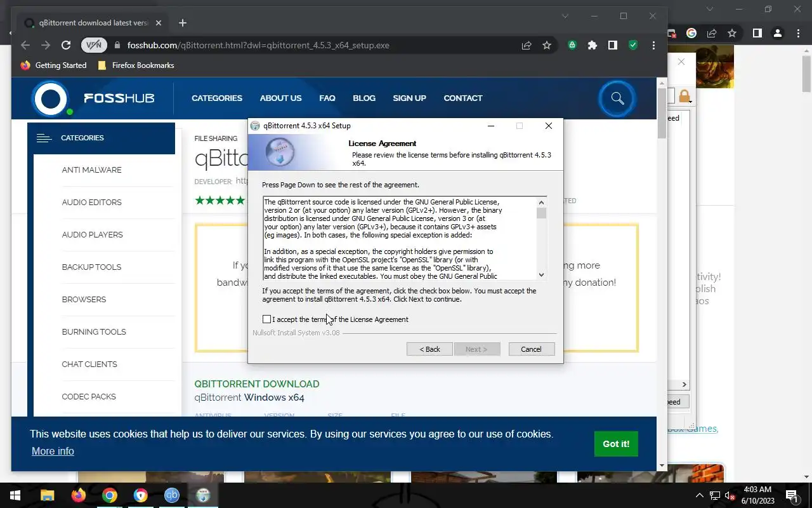The width and height of the screenshot is (812, 508).
Task: Open CODEC PACKS category
Action: [89, 397]
